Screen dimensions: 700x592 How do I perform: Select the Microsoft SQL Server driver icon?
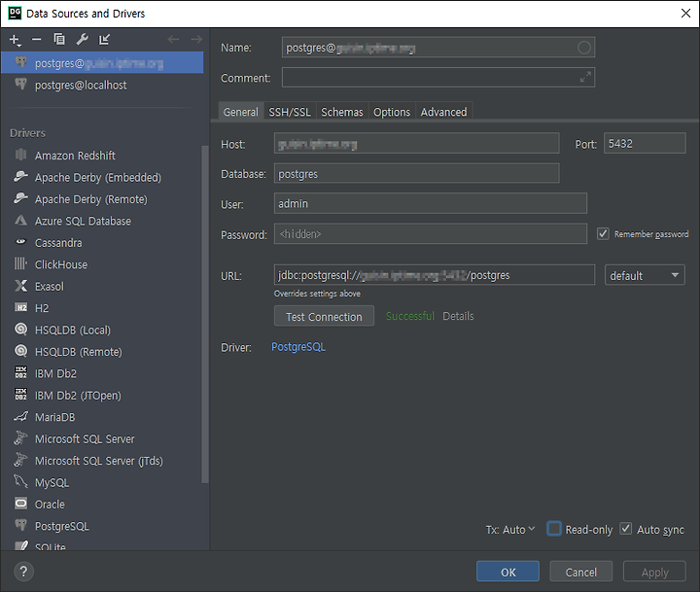coord(20,438)
